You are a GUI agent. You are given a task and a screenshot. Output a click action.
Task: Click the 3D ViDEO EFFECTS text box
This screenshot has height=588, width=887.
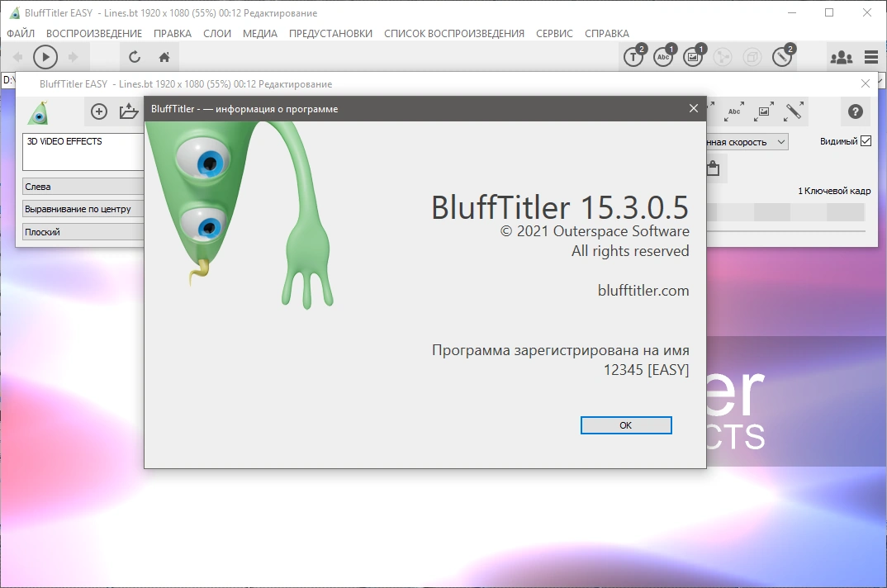[83, 152]
